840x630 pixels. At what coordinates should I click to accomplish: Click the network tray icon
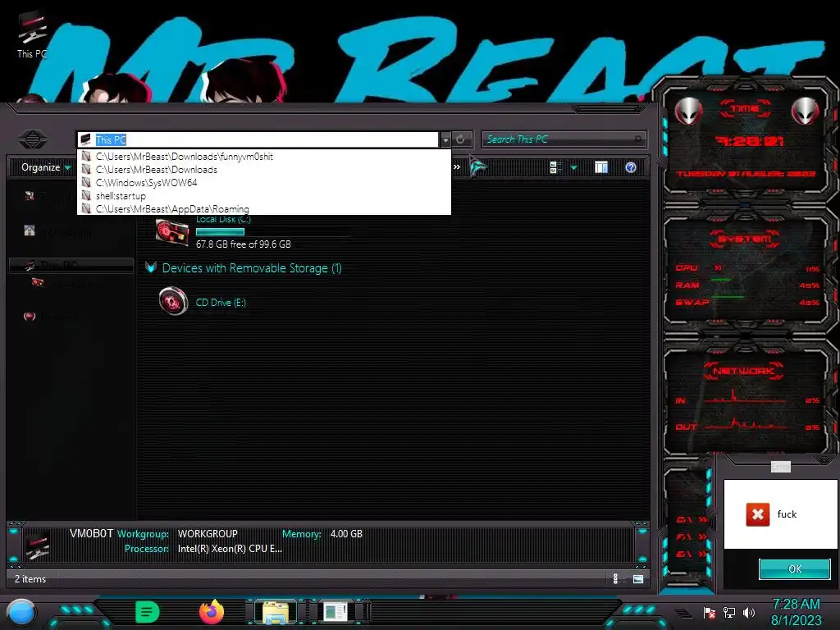[x=729, y=612]
